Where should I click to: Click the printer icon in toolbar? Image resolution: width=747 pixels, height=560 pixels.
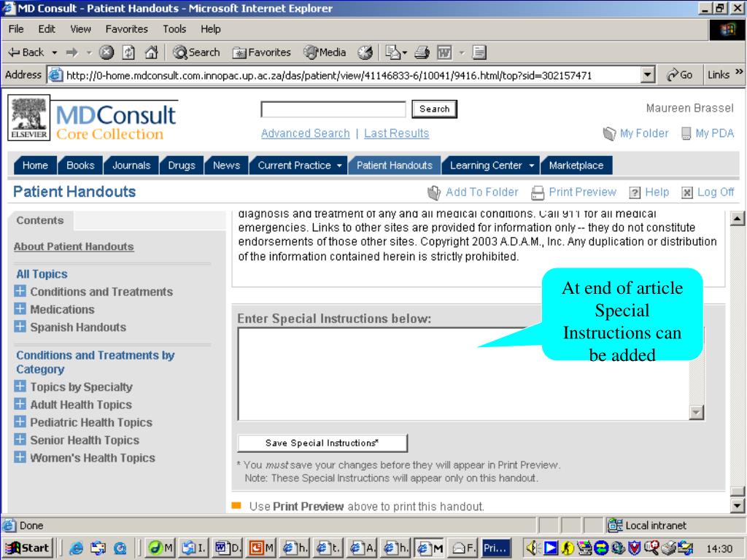click(422, 52)
